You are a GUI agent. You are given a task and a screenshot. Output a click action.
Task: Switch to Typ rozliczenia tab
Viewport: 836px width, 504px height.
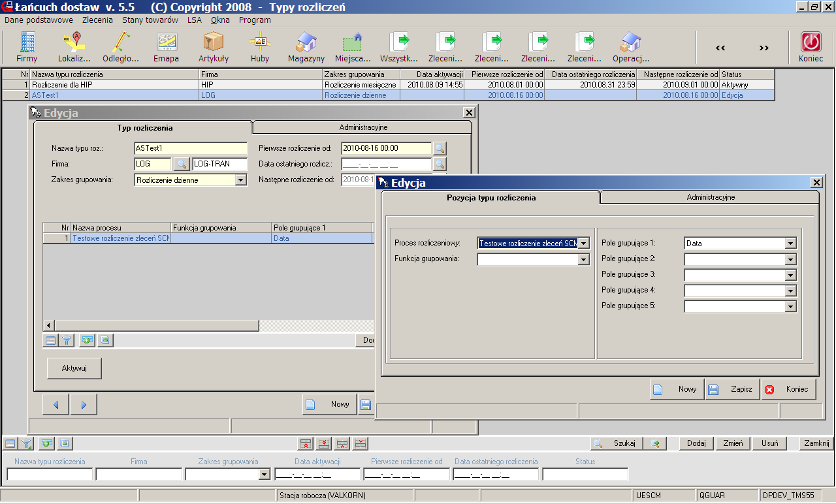[144, 128]
